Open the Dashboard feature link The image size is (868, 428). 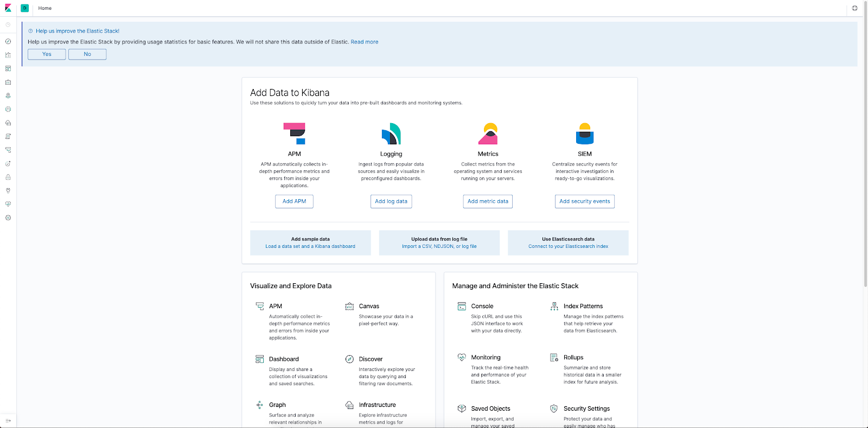[284, 359]
